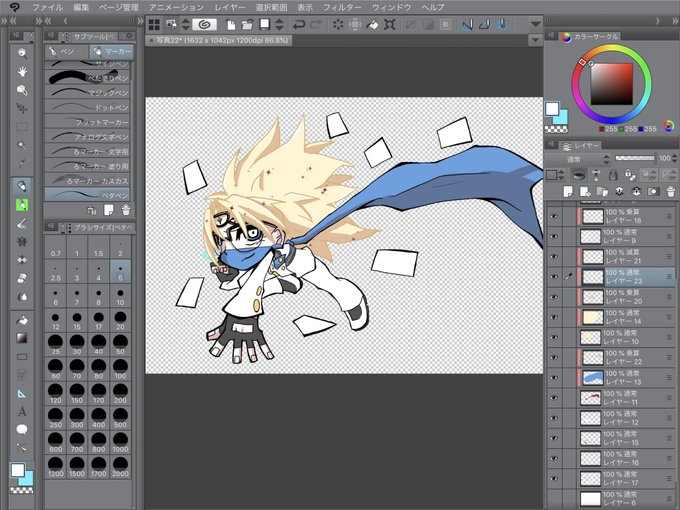Click the Open file folder icon

[247, 25]
